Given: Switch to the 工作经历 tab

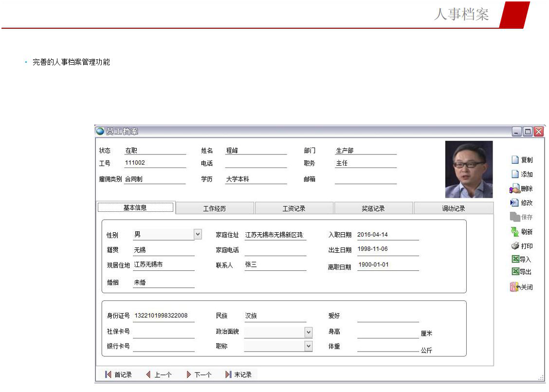Looking at the screenshot, I should pyautogui.click(x=215, y=208).
